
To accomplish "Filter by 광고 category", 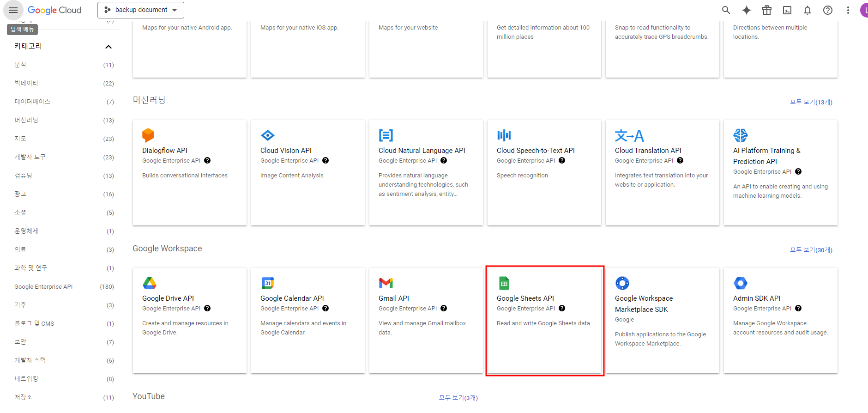I will [64, 194].
